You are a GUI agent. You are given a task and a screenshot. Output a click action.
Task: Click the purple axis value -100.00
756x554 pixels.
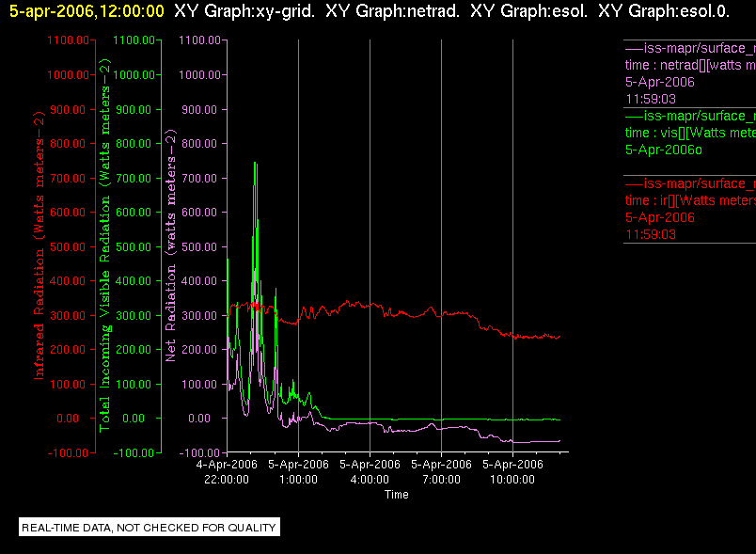coord(199,452)
